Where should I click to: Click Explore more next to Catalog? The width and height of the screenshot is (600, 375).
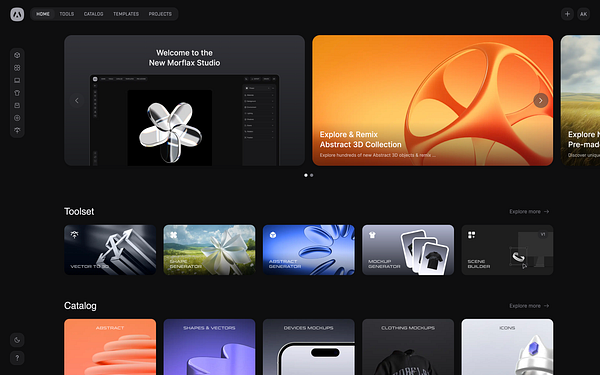[529, 306]
